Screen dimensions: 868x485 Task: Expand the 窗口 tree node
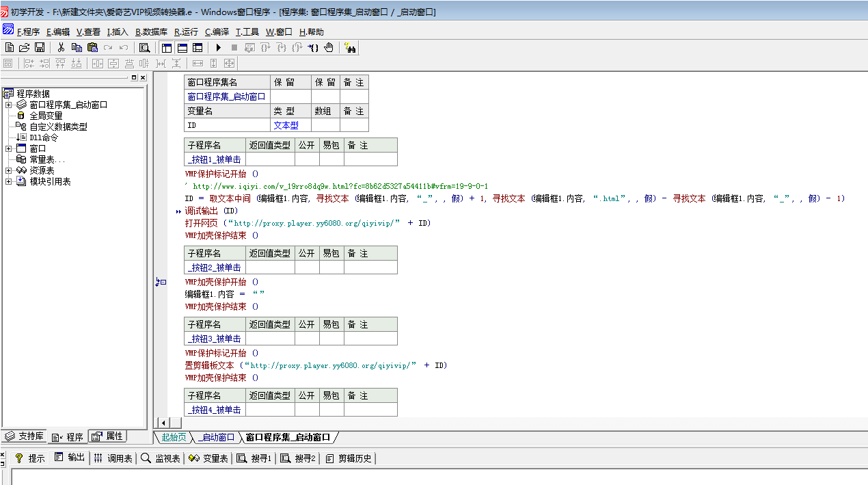point(8,148)
